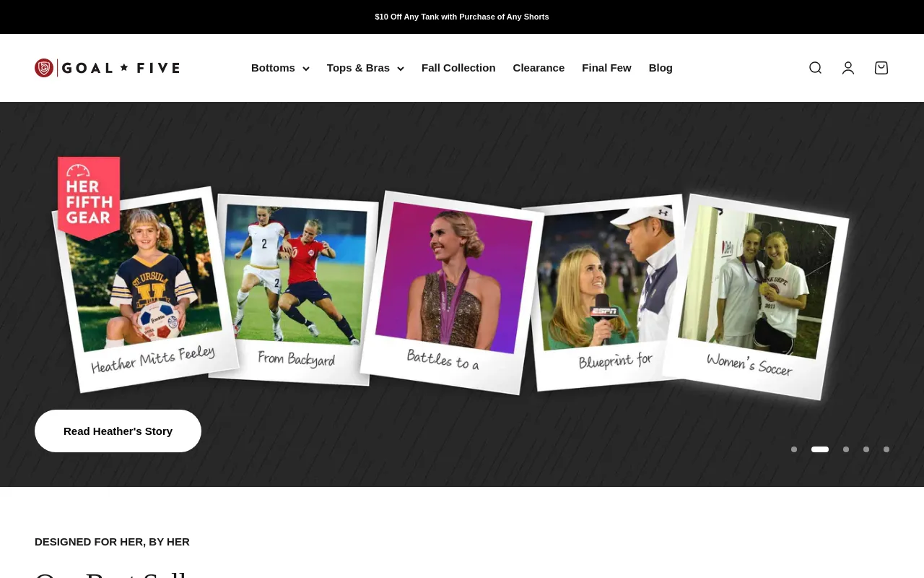
Task: Go to the first carousel slide dot
Action: pyautogui.click(x=794, y=449)
